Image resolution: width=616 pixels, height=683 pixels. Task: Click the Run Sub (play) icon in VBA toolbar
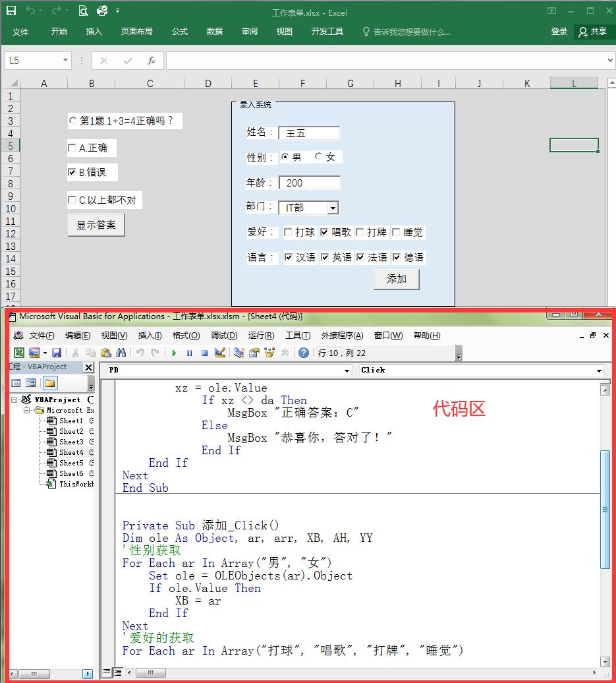point(174,353)
